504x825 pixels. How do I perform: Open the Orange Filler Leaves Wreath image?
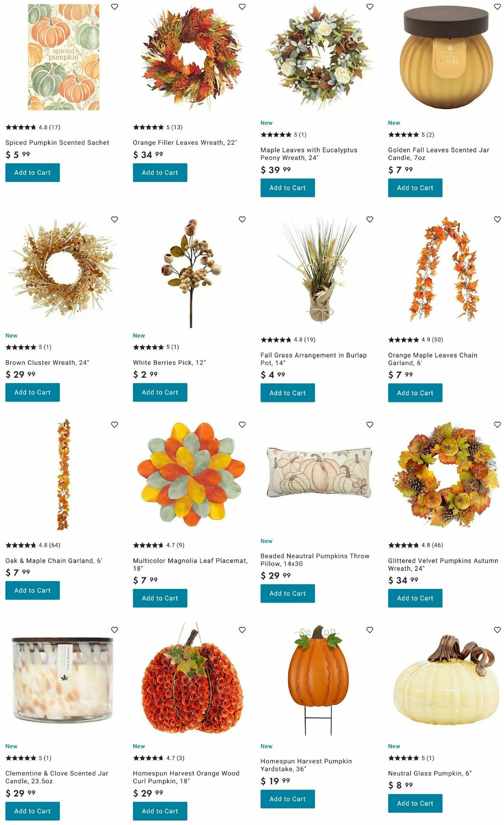tap(191, 58)
